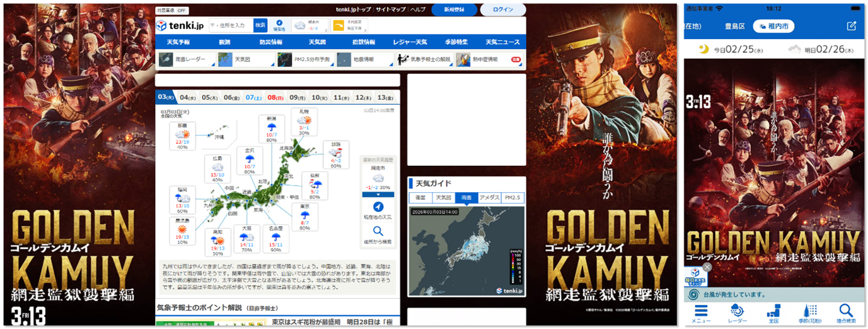Open the PM2.5分布予測 shortcut
Viewport: 868px width, 329px height.
305,59
